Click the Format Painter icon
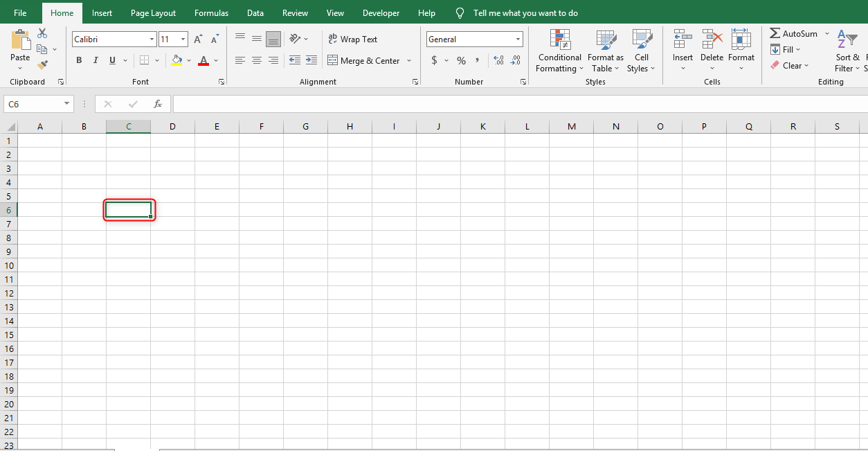 click(42, 64)
